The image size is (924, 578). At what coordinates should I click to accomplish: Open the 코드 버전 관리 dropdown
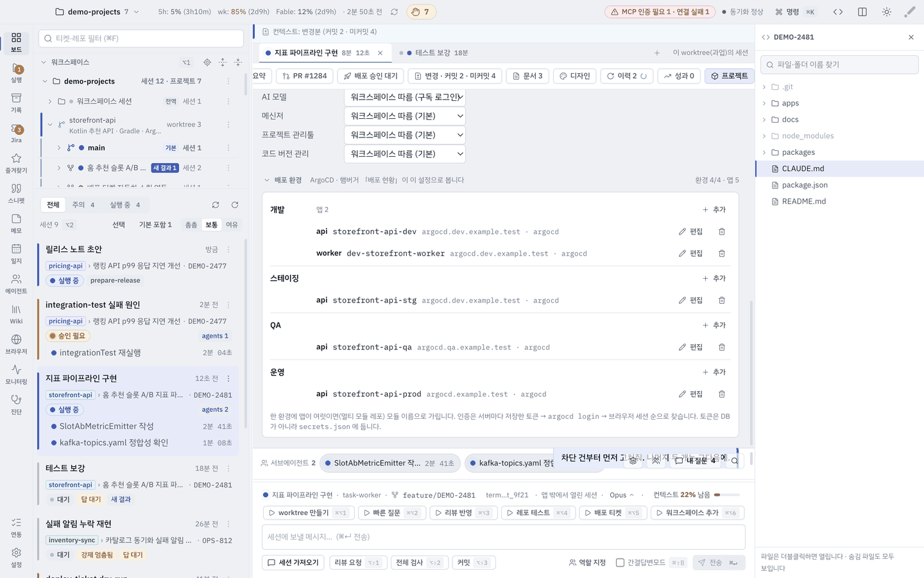[x=405, y=154]
